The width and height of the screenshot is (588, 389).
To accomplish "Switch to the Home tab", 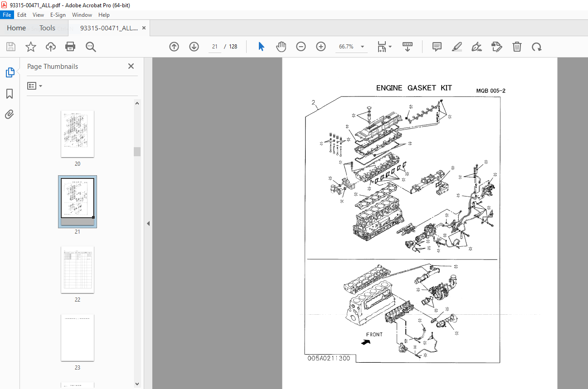I will tap(16, 28).
